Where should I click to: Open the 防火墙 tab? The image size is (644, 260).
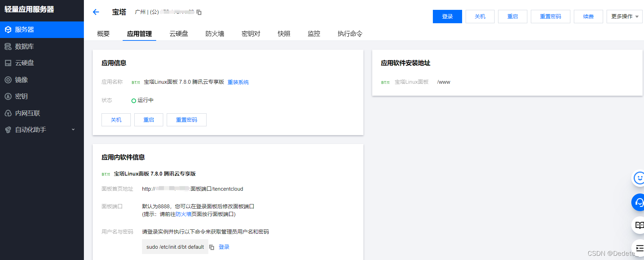(x=215, y=34)
